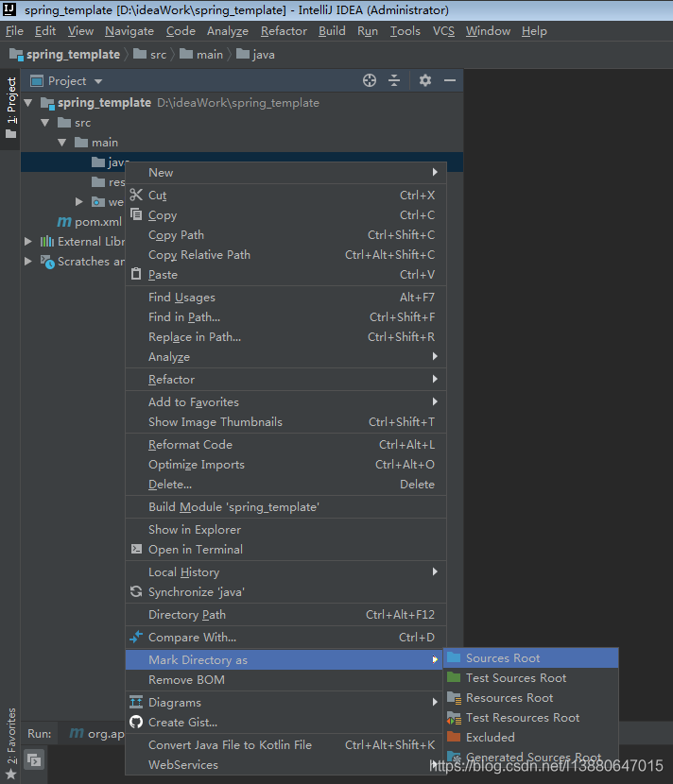Open the Analyze submenu in context menu
The image size is (673, 784).
[285, 356]
